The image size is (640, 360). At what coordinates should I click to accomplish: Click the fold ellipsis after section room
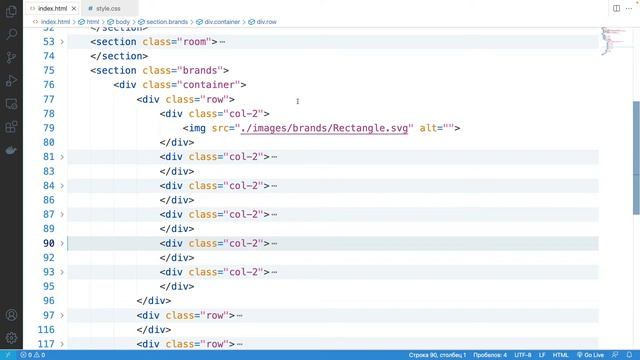pyautogui.click(x=222, y=42)
